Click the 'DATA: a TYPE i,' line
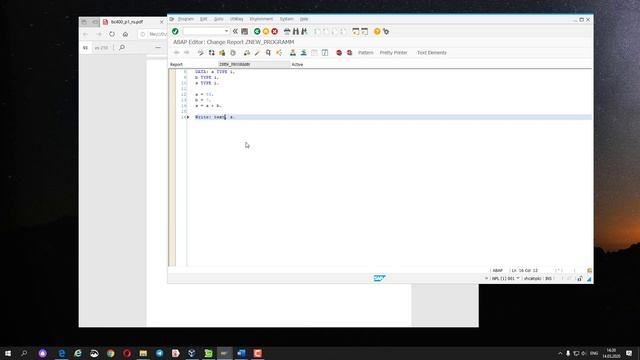Viewport: 640px width, 360px height. click(215, 72)
